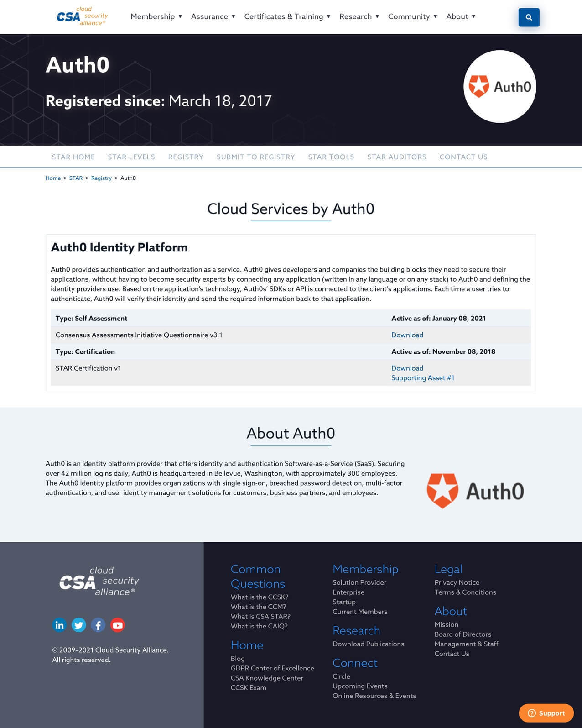582x728 pixels.
Task: Open the STAR TOOLS tab
Action: (x=331, y=157)
